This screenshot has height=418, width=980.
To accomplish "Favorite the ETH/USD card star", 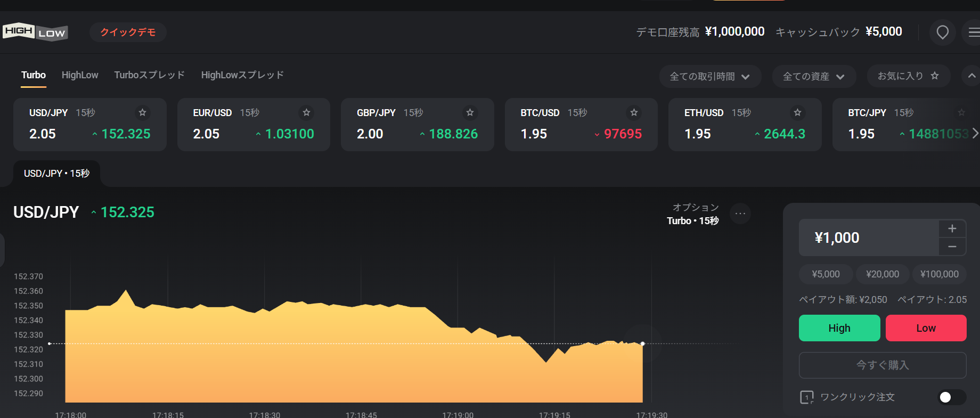I will point(797,112).
